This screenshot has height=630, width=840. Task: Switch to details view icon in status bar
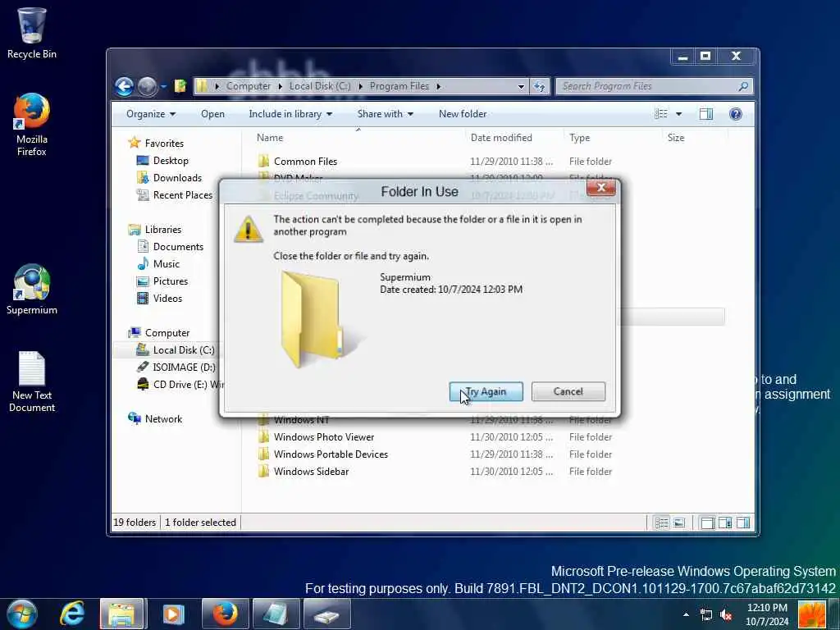662,523
